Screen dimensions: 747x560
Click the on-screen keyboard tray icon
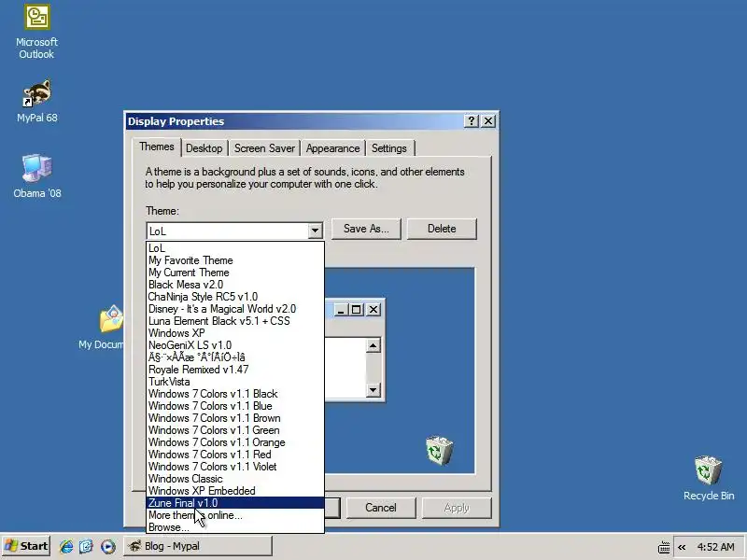664,547
